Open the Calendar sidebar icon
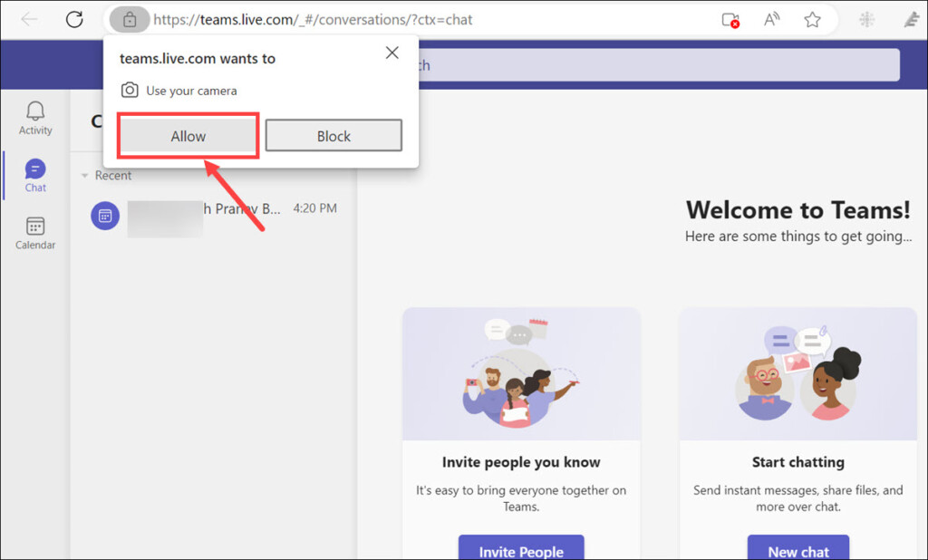 35,233
